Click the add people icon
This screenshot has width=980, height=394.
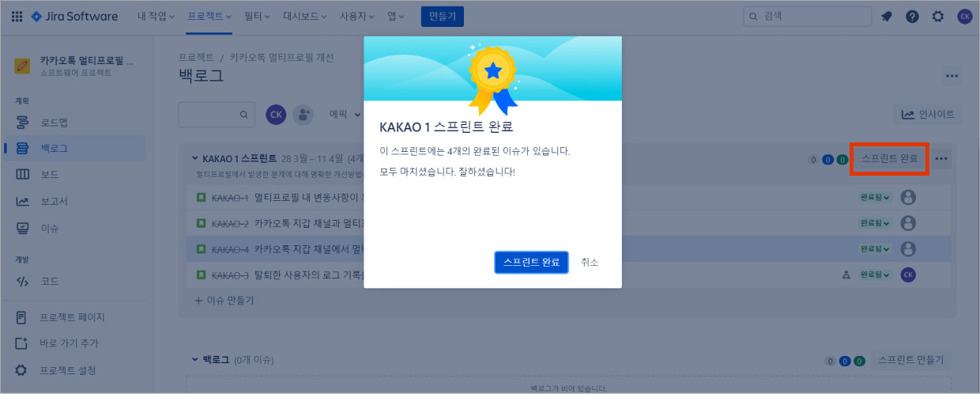[303, 115]
